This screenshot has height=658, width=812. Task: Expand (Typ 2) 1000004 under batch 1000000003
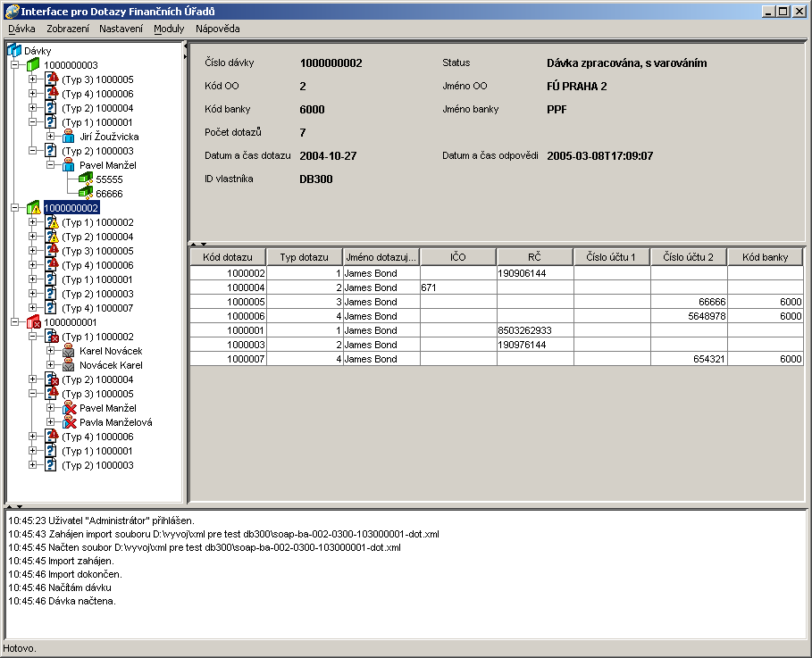(33, 108)
